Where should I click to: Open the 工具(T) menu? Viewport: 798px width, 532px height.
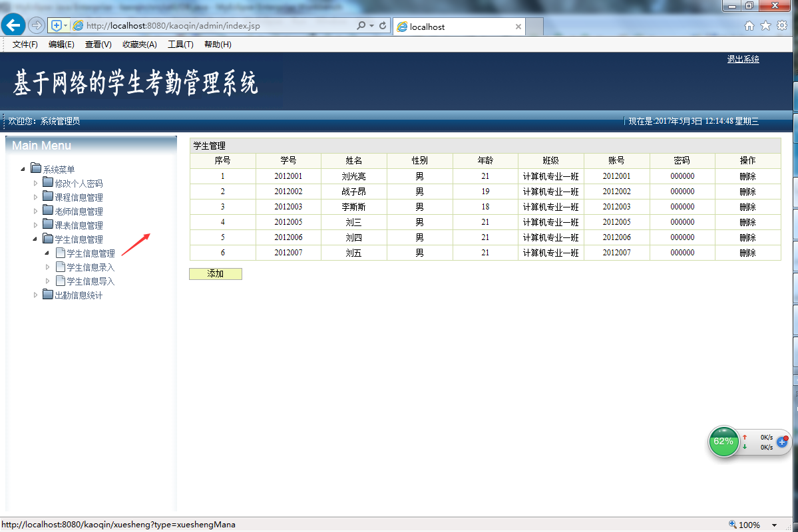[x=180, y=45]
